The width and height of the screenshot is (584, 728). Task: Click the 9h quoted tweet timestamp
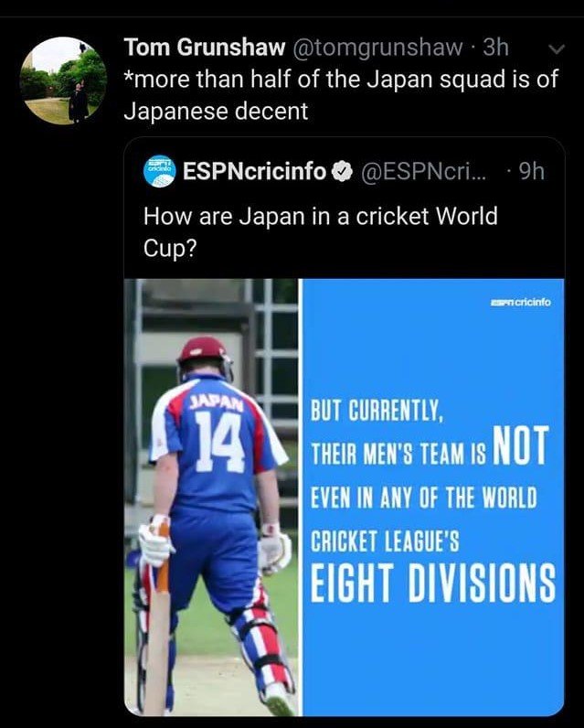coord(530,171)
